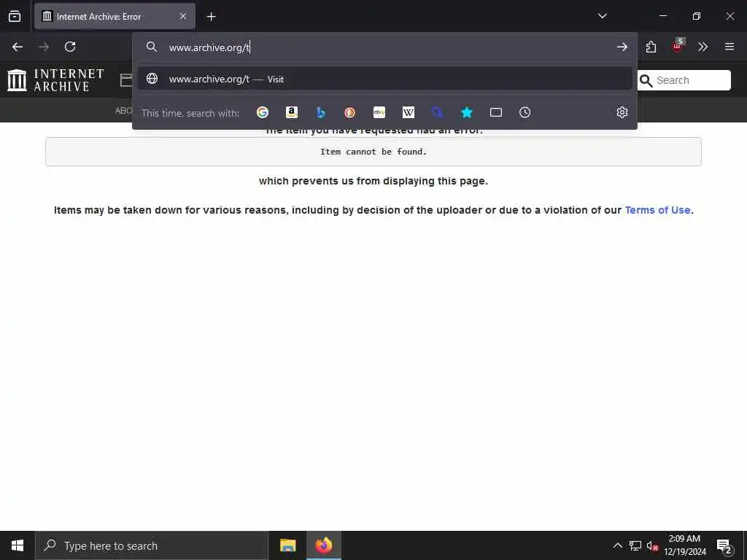
Task: Click the Internet Archive logo
Action: point(55,80)
